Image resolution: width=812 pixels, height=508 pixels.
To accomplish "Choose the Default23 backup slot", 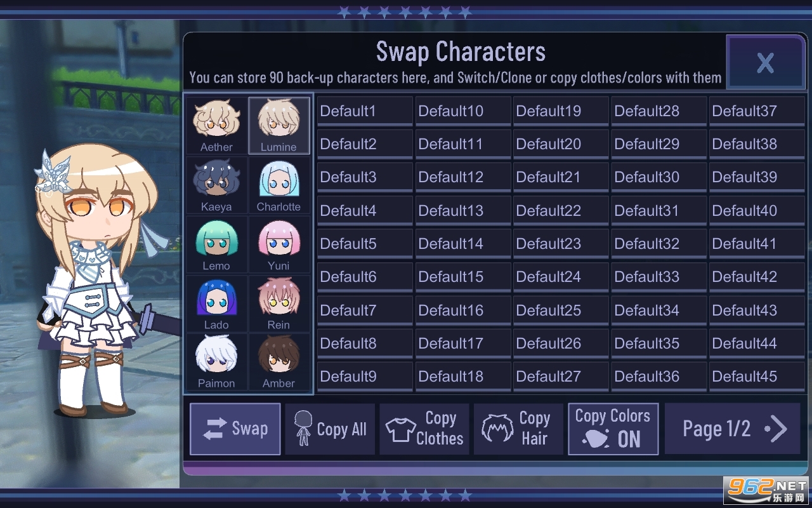I will pos(561,244).
